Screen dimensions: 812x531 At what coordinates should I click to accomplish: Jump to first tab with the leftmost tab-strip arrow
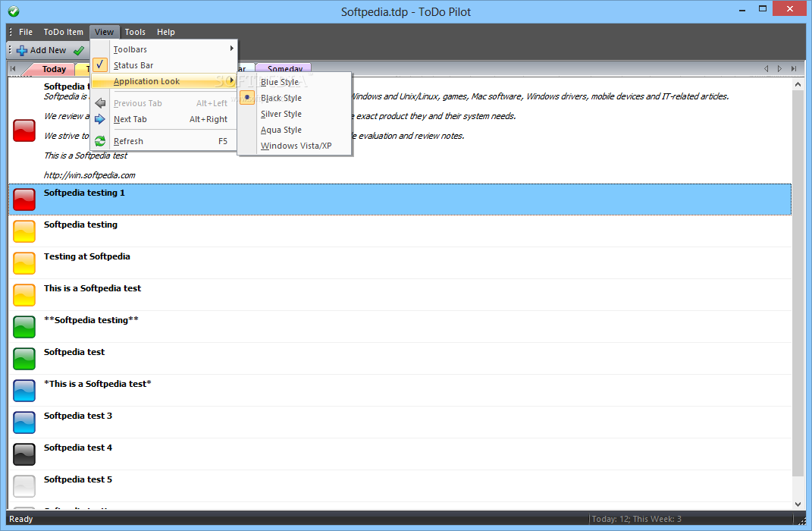click(x=13, y=69)
